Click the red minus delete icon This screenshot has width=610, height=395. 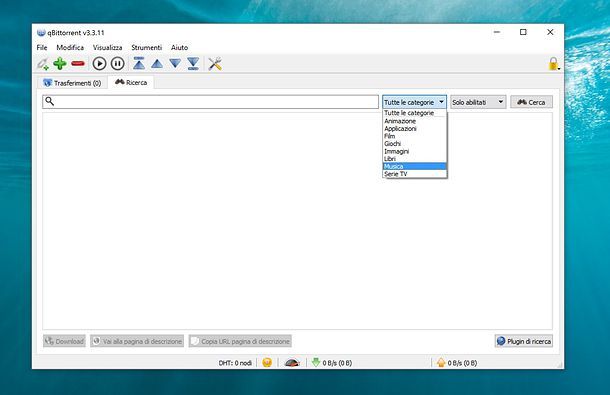coord(78,63)
